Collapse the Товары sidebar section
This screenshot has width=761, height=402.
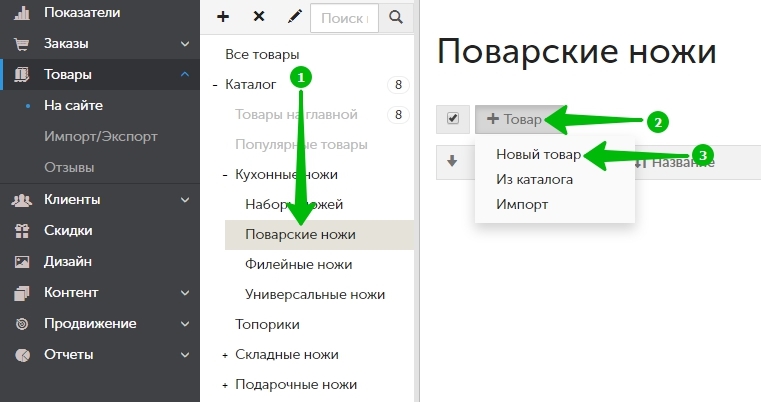(x=184, y=74)
